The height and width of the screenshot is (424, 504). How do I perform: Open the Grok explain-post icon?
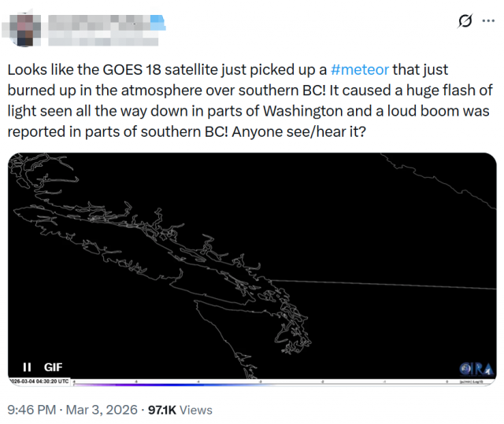coord(465,20)
